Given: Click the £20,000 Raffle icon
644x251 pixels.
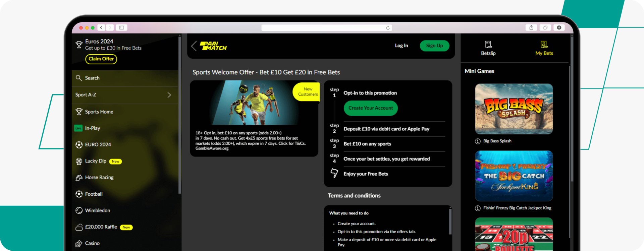Looking at the screenshot, I should [79, 227].
